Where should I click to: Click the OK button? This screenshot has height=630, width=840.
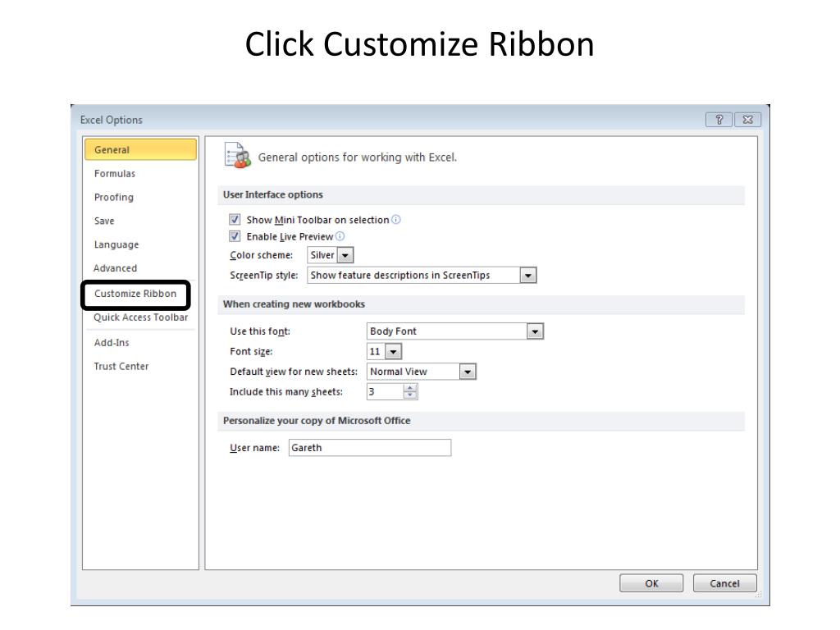click(651, 583)
